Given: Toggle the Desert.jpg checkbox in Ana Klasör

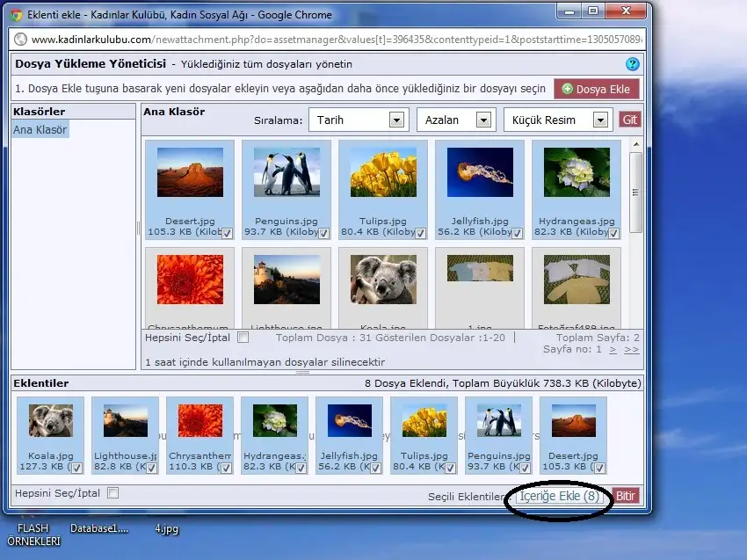Looking at the screenshot, I should (x=227, y=233).
